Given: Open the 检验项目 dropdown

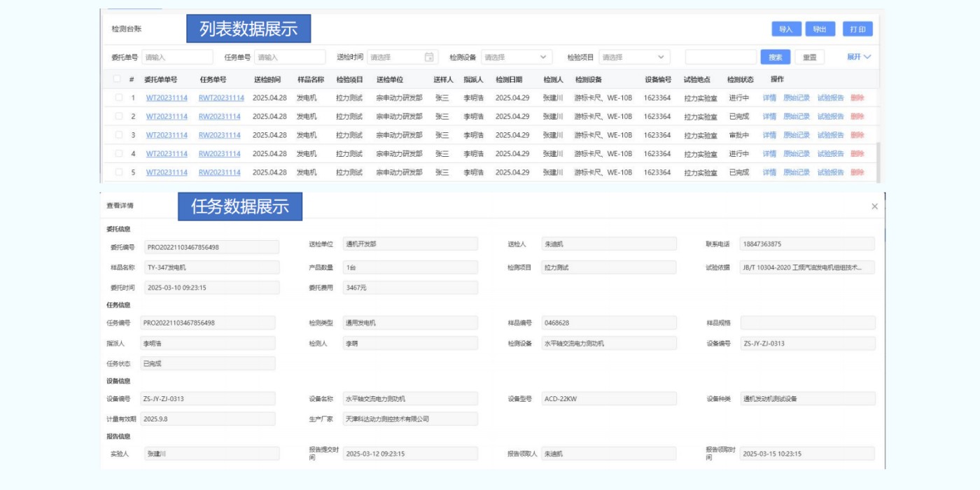Looking at the screenshot, I should pyautogui.click(x=633, y=57).
